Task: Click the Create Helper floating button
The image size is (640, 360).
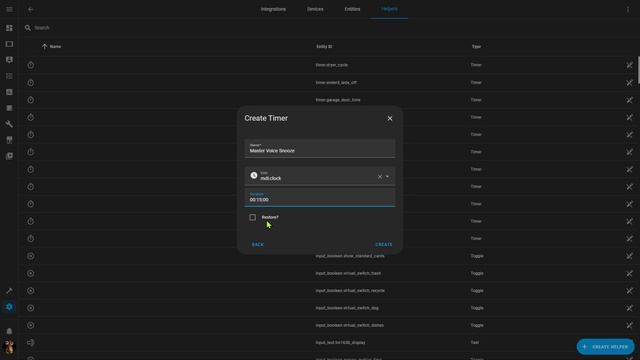Action: 606,347
